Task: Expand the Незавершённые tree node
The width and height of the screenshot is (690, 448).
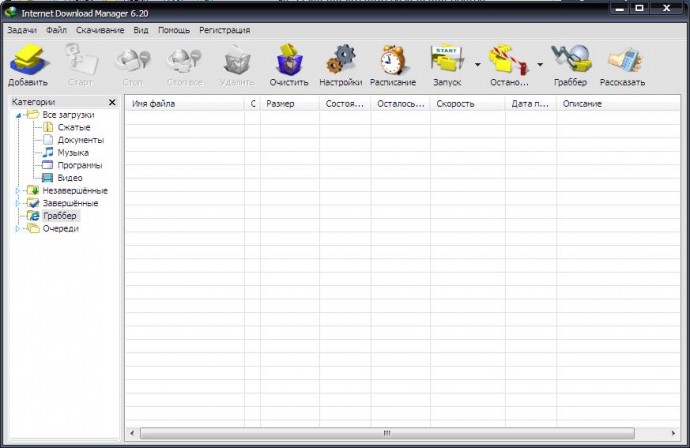Action: tap(18, 191)
